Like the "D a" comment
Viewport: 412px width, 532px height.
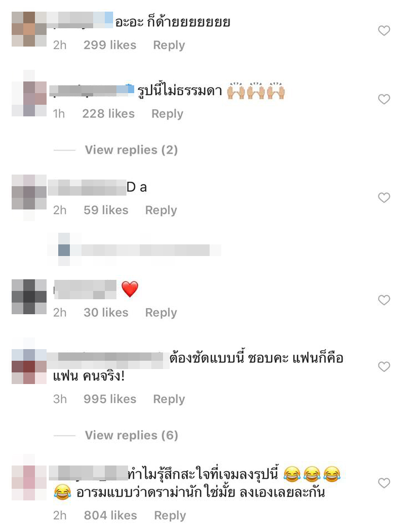384,197
